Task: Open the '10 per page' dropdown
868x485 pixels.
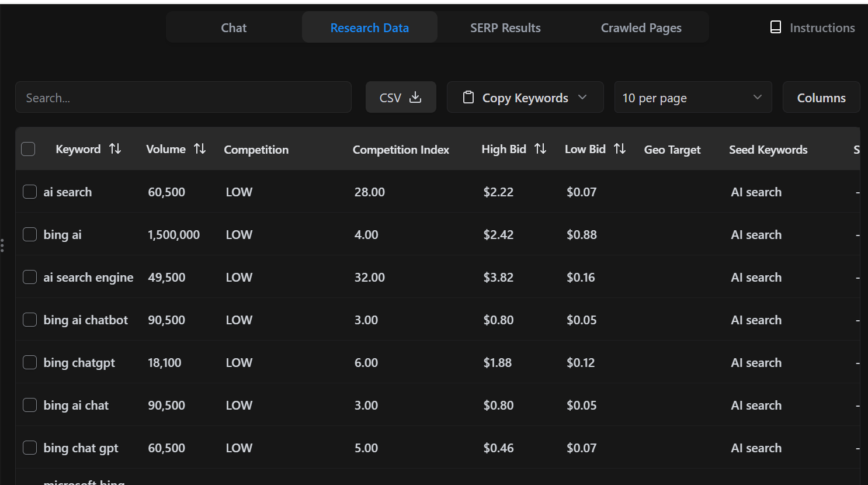Action: point(693,97)
